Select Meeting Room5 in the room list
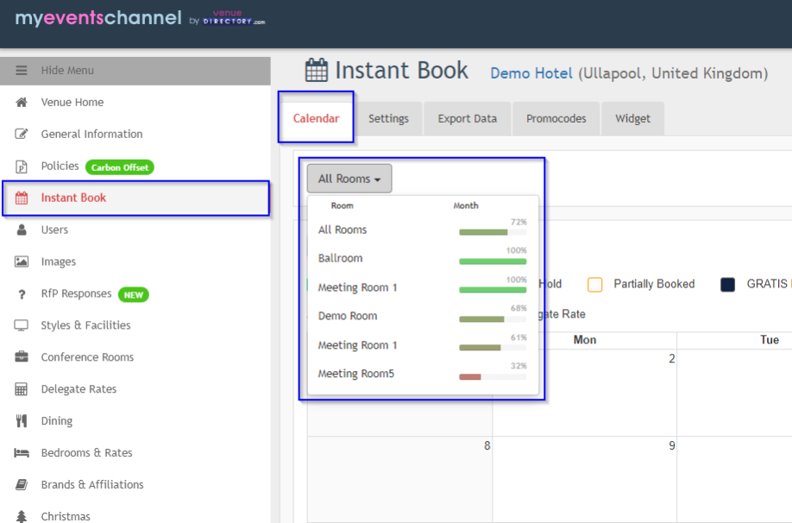Viewport: 792px width, 523px height. point(356,373)
